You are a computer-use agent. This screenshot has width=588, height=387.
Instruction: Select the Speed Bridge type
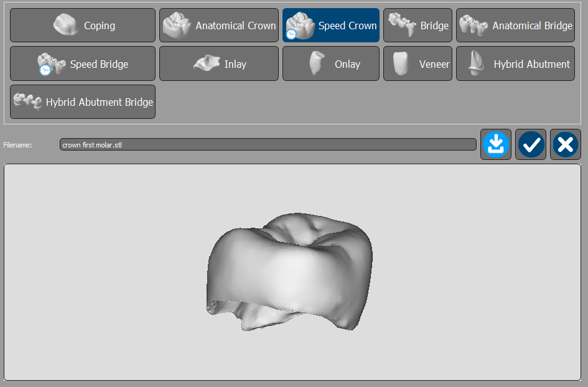(x=83, y=64)
